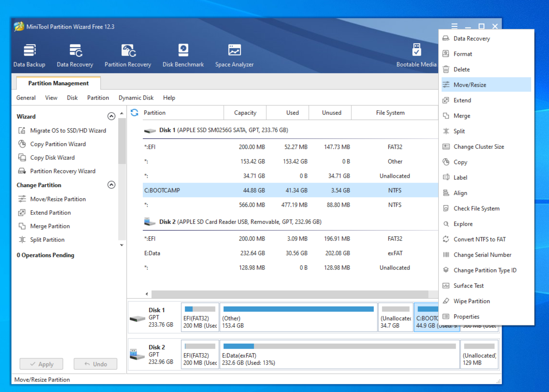The width and height of the screenshot is (549, 392).
Task: Select Format in the context menu
Action: (x=486, y=54)
